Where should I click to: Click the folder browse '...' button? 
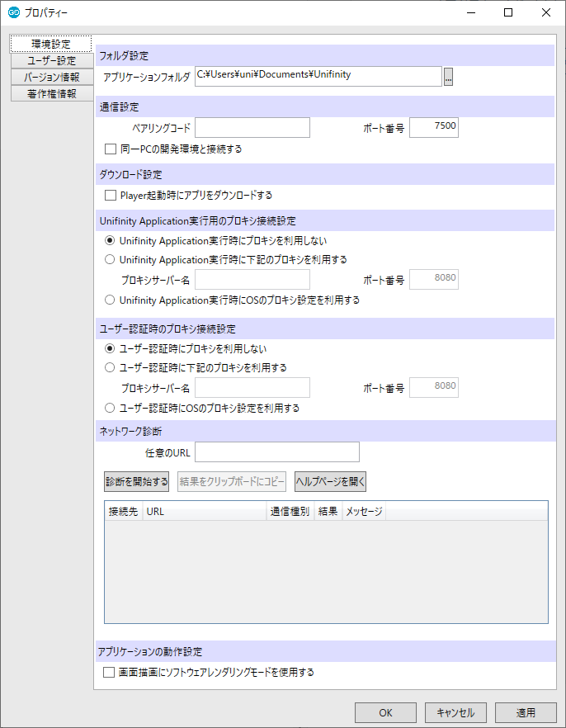(x=448, y=77)
